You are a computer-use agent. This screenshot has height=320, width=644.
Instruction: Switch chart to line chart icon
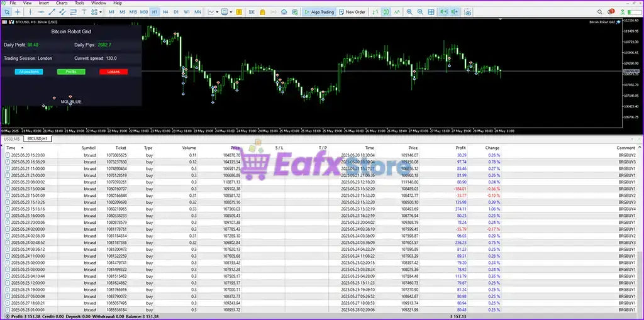[x=397, y=12]
